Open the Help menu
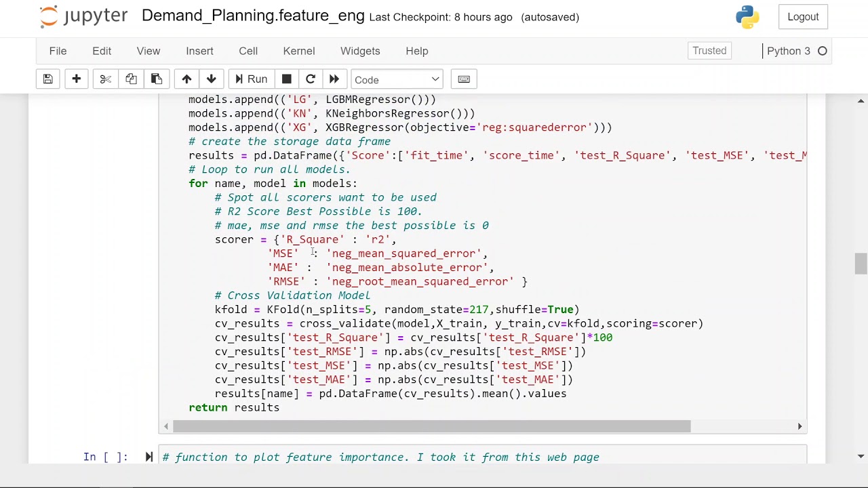Viewport: 868px width, 488px height. [x=417, y=51]
